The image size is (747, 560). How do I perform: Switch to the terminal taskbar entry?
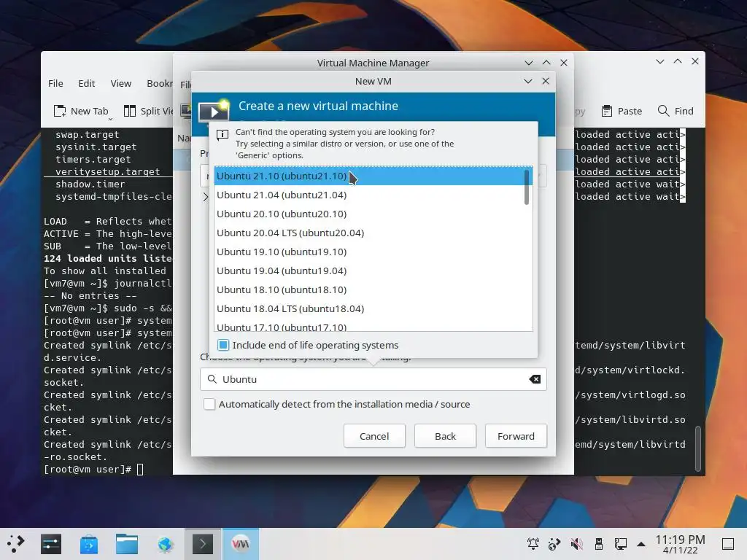tap(203, 544)
